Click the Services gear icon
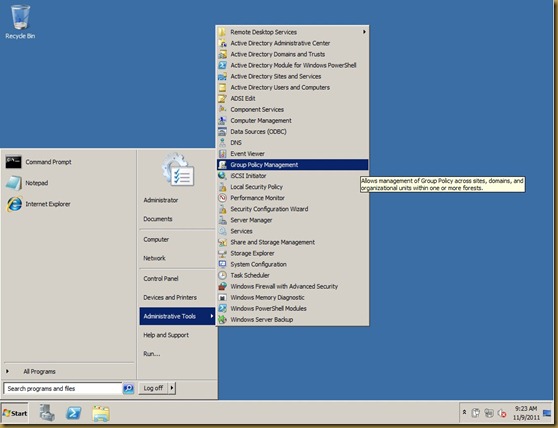 coord(222,231)
